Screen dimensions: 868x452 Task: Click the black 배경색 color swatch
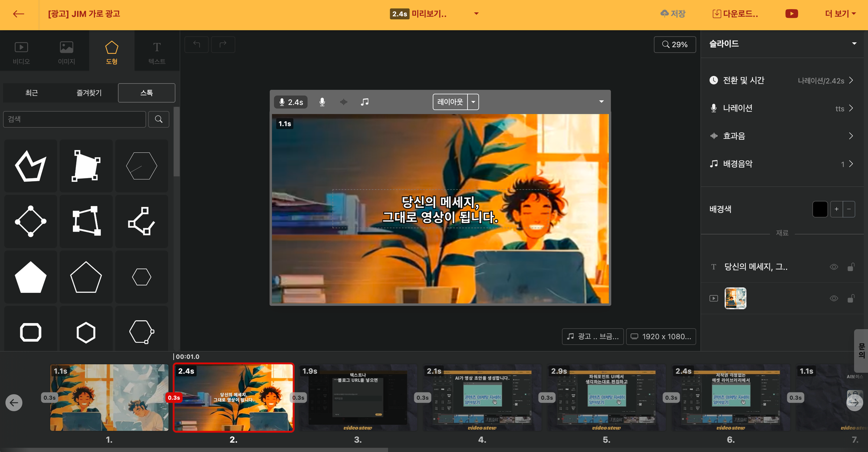coord(820,209)
